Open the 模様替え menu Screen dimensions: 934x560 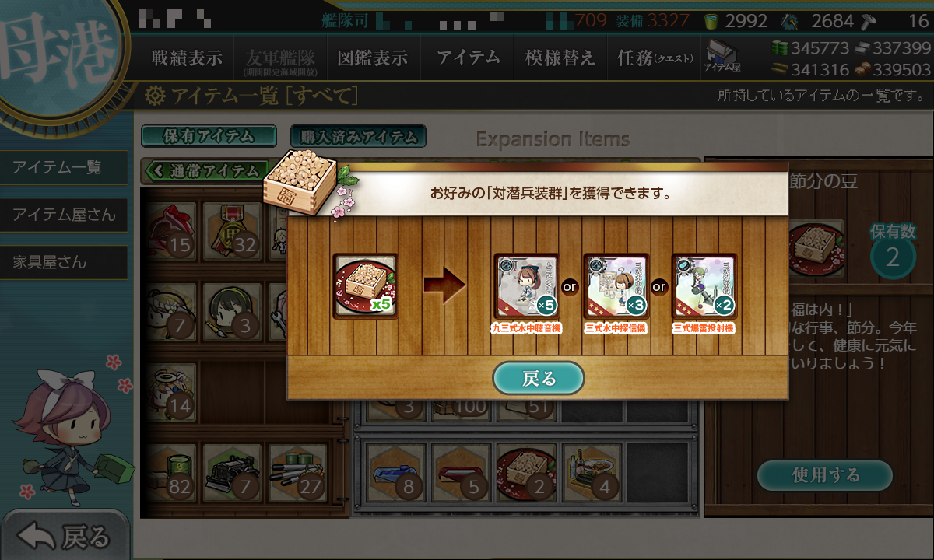pos(560,58)
